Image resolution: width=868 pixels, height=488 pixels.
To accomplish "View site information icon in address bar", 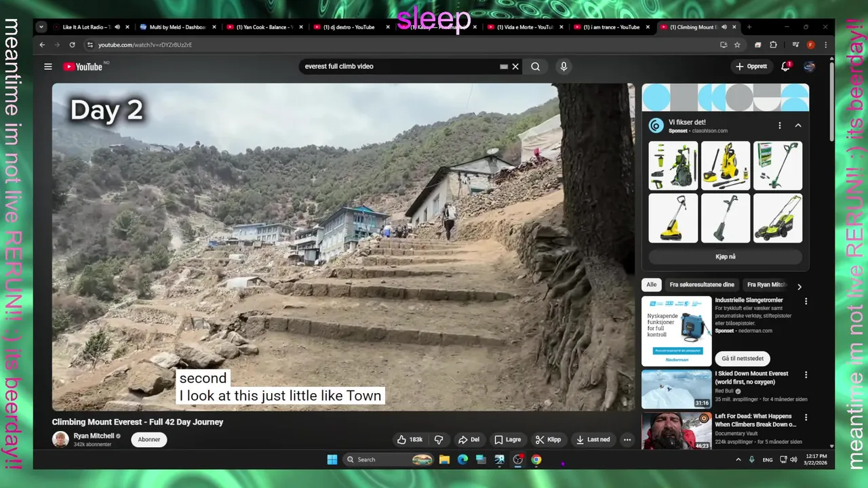I will pyautogui.click(x=90, y=45).
